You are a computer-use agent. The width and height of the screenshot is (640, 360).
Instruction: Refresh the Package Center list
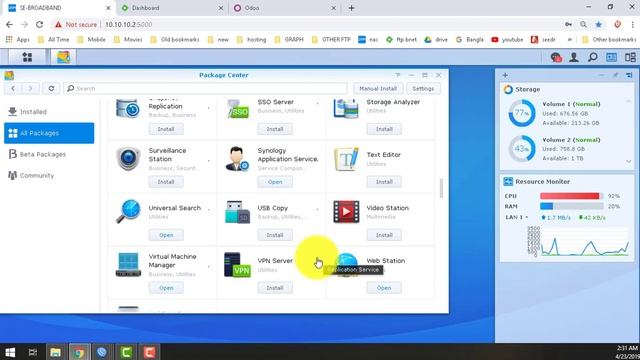pos(51,88)
